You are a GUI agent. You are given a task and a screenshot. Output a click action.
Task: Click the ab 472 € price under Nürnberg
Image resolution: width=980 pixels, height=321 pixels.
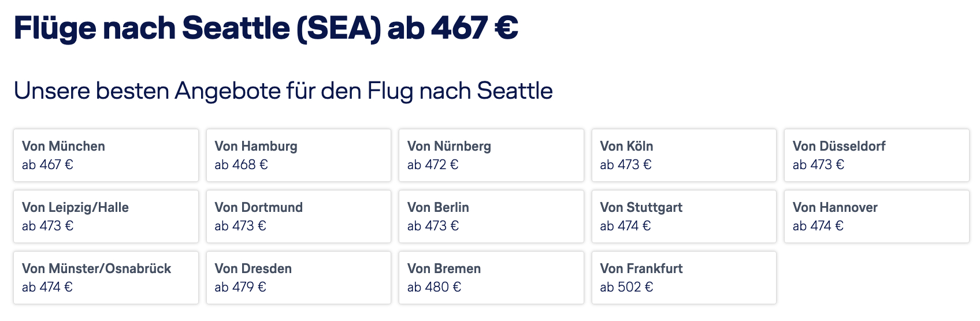[x=433, y=165]
